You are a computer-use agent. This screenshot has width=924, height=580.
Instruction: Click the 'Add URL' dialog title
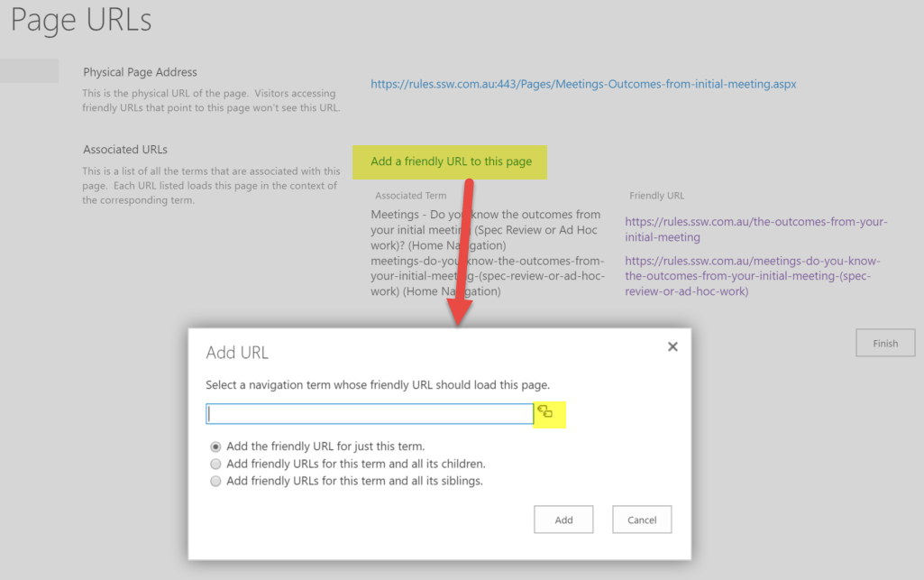coord(237,353)
